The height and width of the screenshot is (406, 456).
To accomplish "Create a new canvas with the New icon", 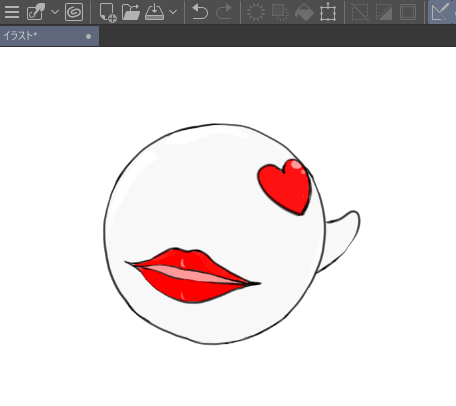I will coord(108,13).
